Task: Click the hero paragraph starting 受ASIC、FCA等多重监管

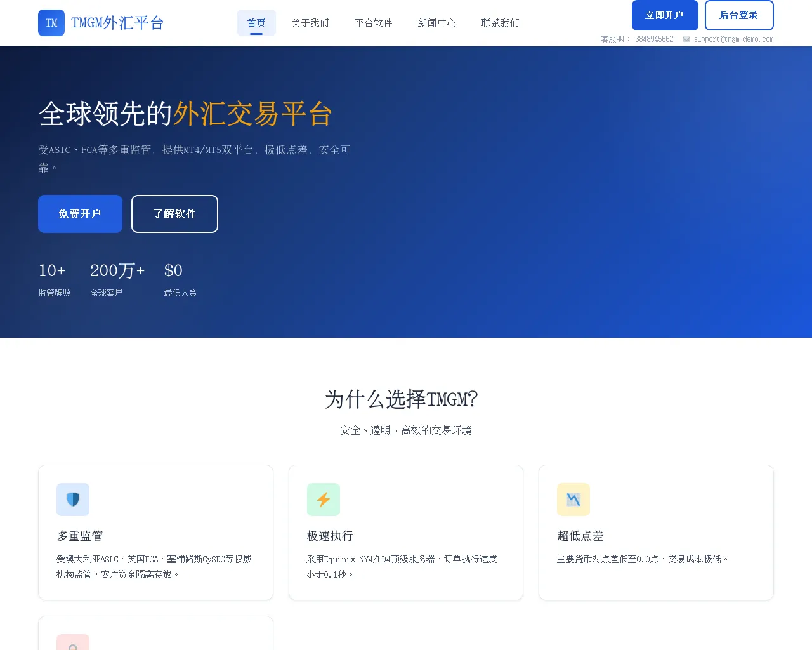Action: coord(194,159)
